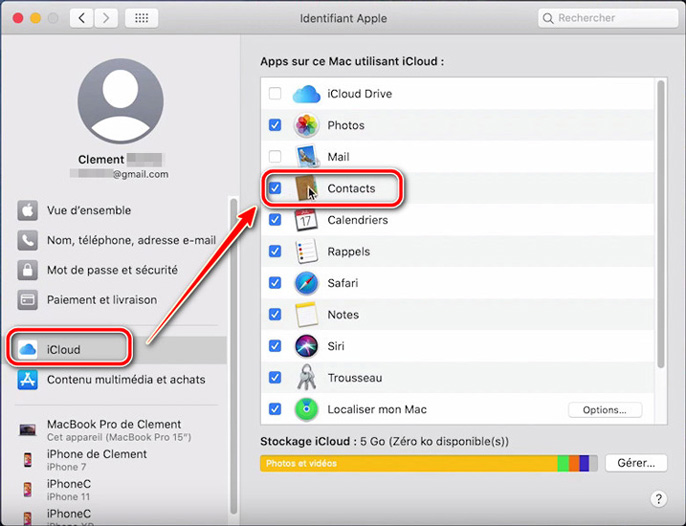Click the Mail stamp icon
The height and width of the screenshot is (526, 686).
point(306,157)
